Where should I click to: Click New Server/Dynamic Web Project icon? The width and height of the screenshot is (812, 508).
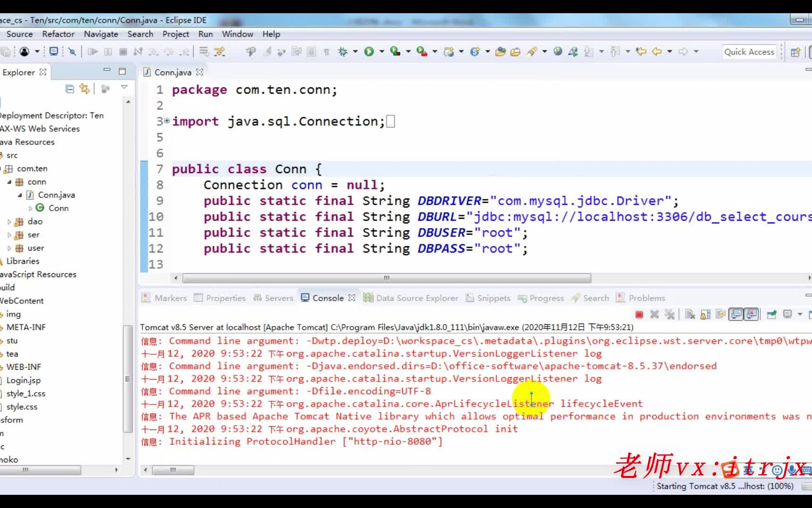[449, 52]
